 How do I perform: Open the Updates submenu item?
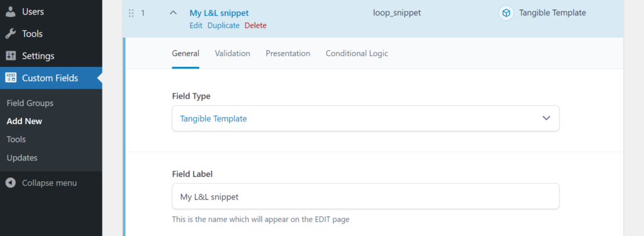pyautogui.click(x=22, y=157)
